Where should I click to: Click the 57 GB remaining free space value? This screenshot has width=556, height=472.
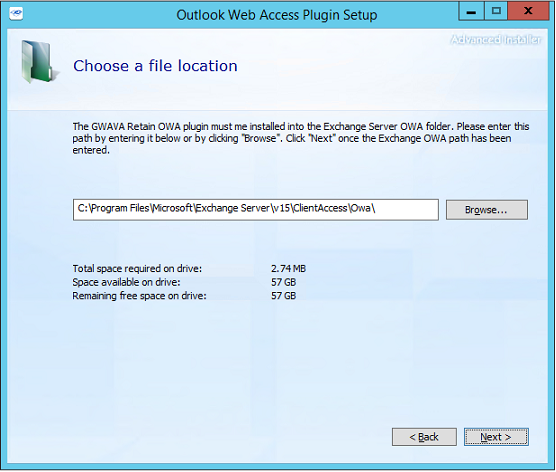click(283, 296)
